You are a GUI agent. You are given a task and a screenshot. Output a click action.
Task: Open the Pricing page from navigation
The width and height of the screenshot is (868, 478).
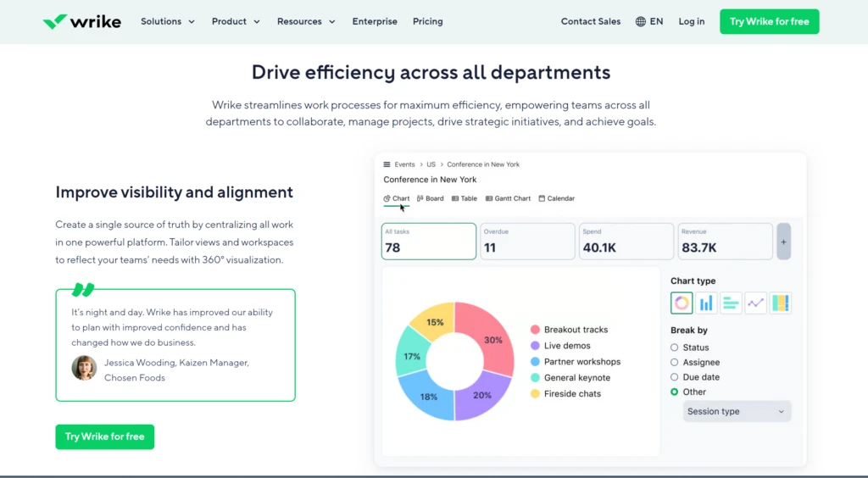click(x=427, y=22)
